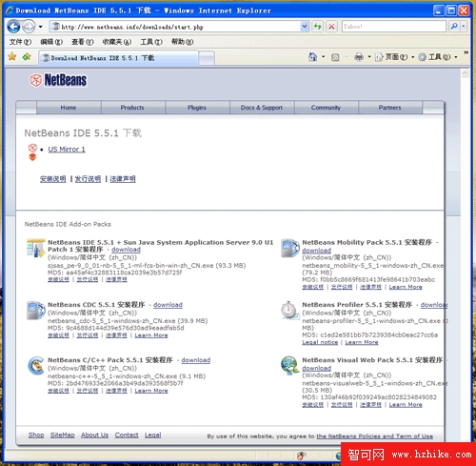Go to the Products navigation tab
The width and height of the screenshot is (476, 466).
pos(132,108)
